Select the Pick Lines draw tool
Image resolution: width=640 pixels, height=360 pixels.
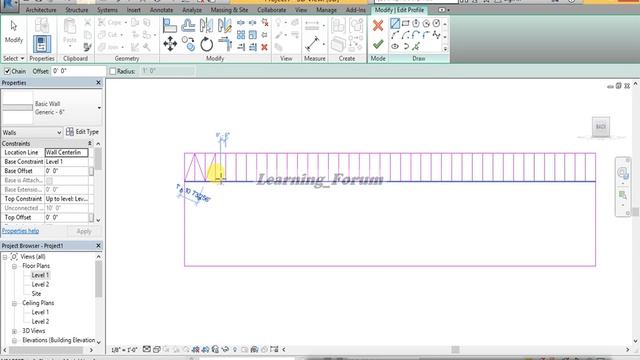tap(416, 47)
